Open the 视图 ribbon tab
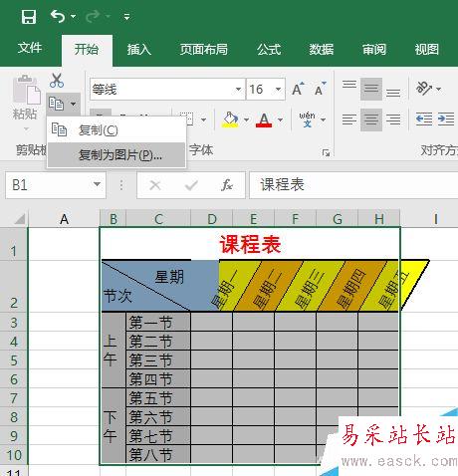458x476 pixels. pyautogui.click(x=427, y=50)
